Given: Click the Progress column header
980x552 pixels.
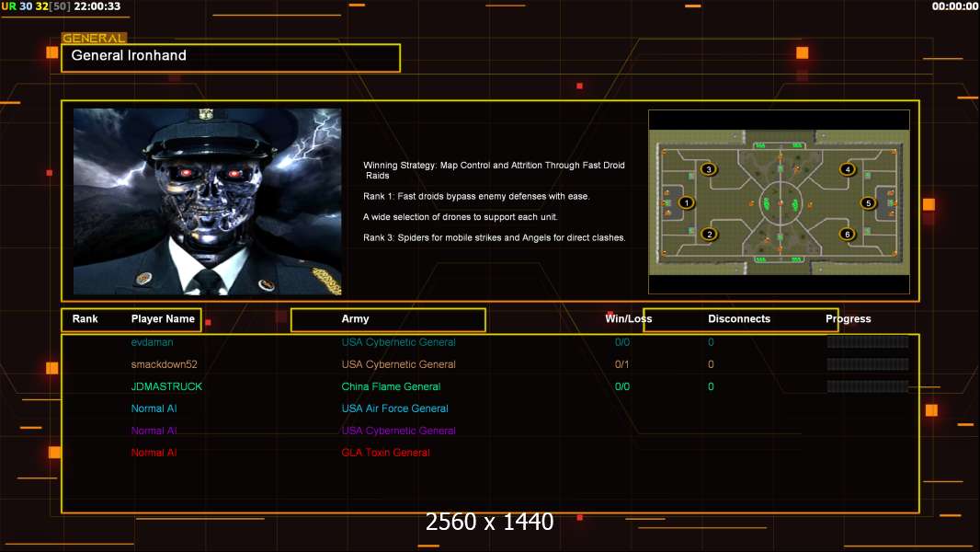Looking at the screenshot, I should tap(849, 319).
